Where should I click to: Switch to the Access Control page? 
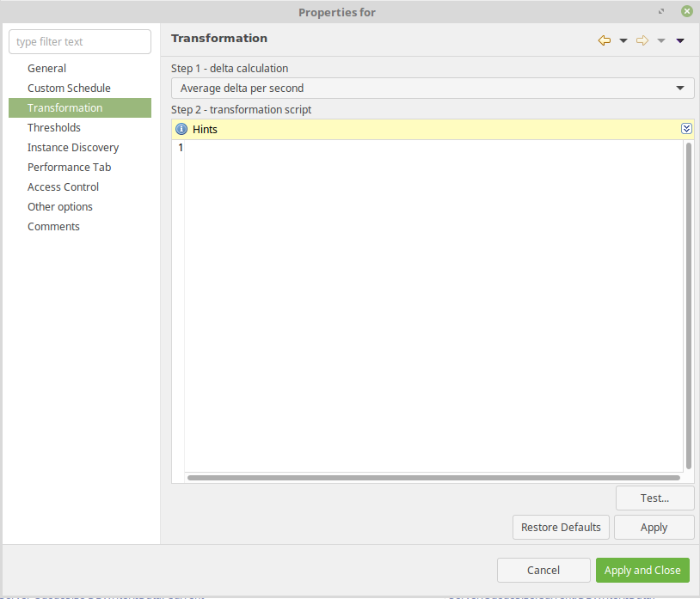(x=63, y=186)
